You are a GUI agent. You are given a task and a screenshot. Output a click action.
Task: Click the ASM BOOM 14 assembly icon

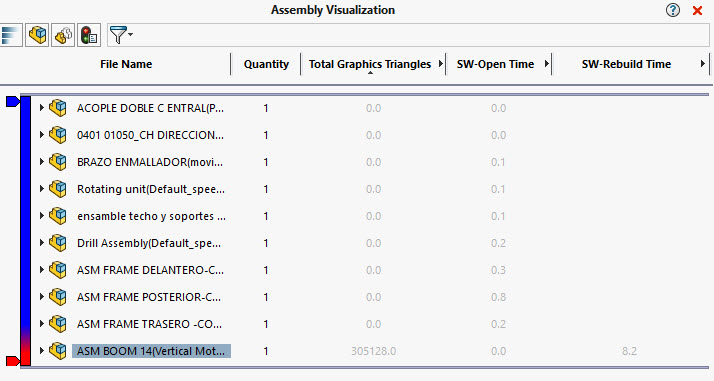[58, 351]
